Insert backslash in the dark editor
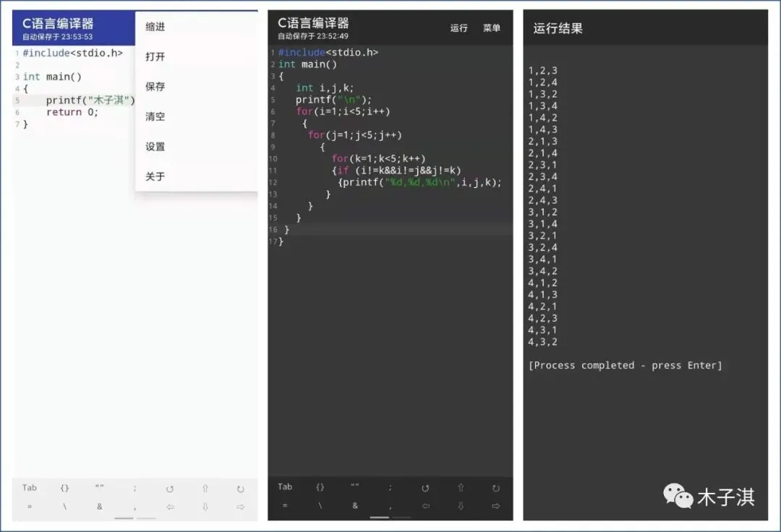781x532 pixels. tap(320, 506)
